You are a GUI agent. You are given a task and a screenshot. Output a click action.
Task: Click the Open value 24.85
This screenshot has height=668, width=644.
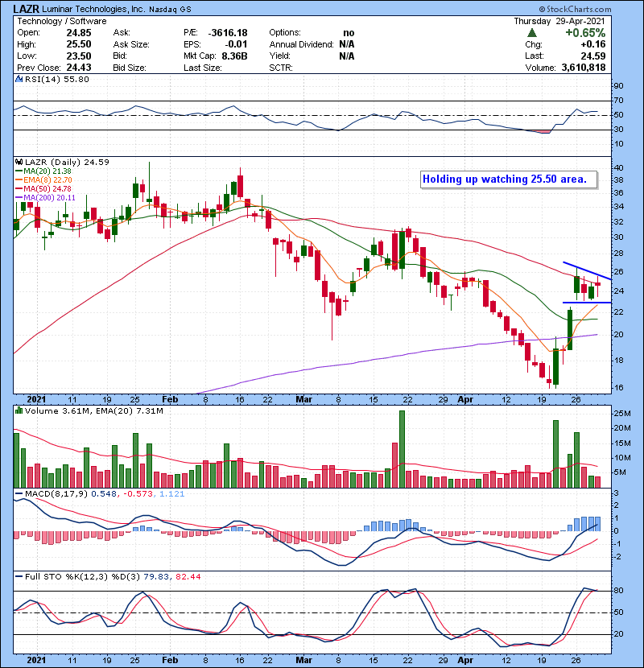[x=79, y=33]
